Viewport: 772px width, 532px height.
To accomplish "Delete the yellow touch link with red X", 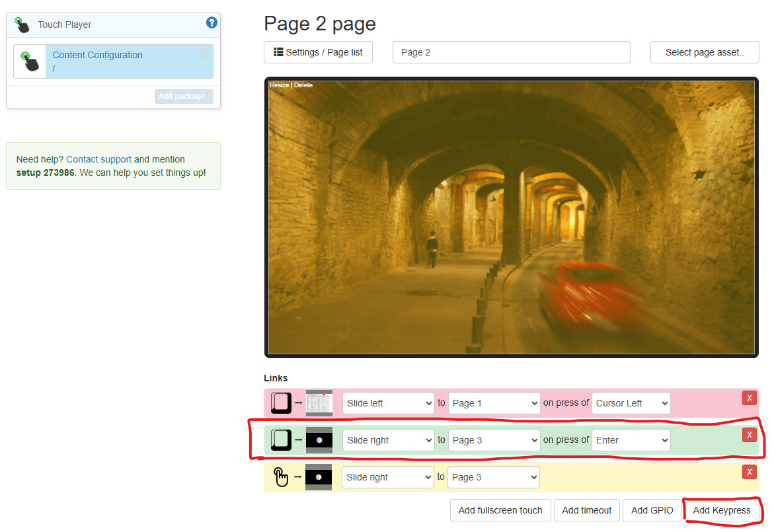I will [x=749, y=472].
